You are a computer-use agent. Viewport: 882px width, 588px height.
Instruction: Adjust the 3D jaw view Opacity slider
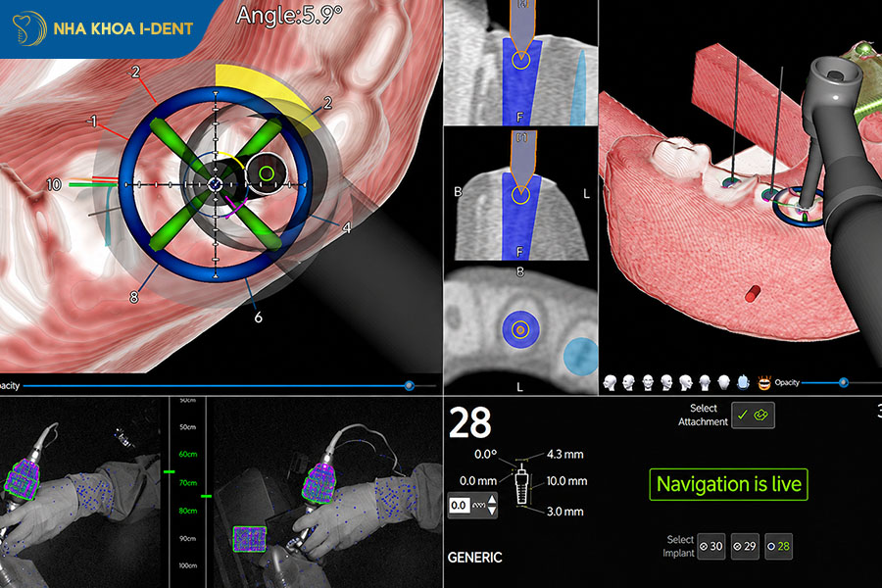[x=843, y=382]
